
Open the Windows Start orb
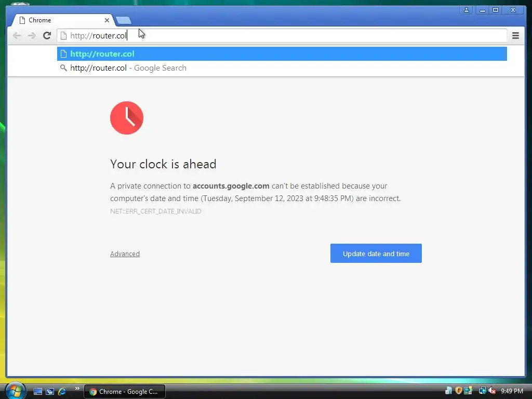(15, 390)
